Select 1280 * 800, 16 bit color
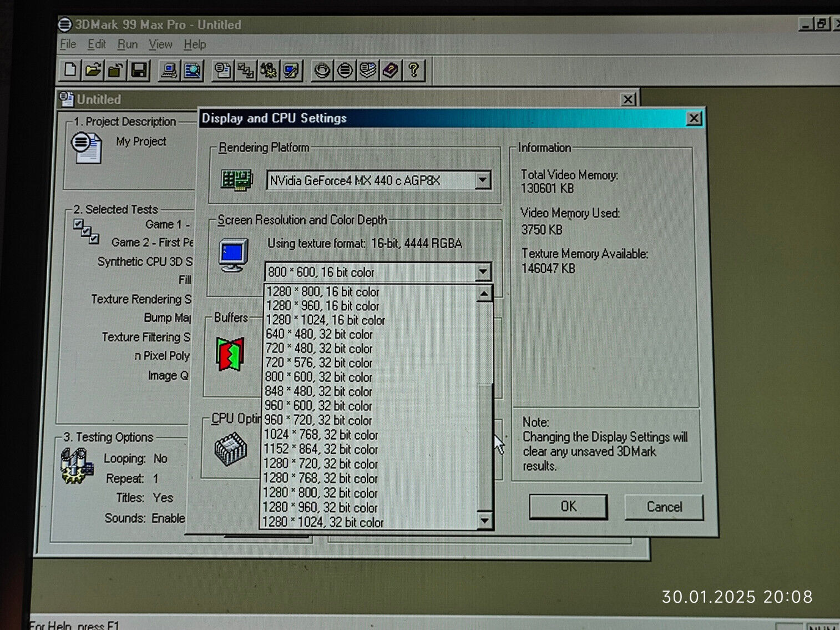The height and width of the screenshot is (630, 840). tap(371, 291)
